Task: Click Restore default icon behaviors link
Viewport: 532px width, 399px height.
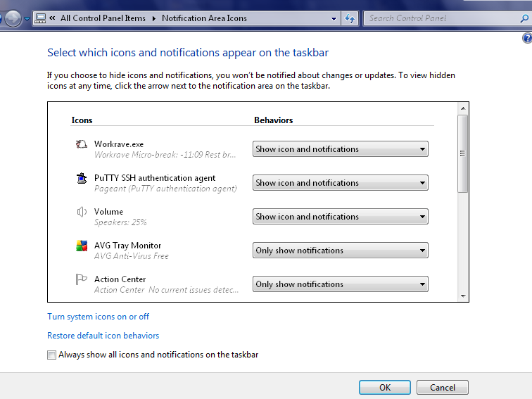Action: pos(103,336)
